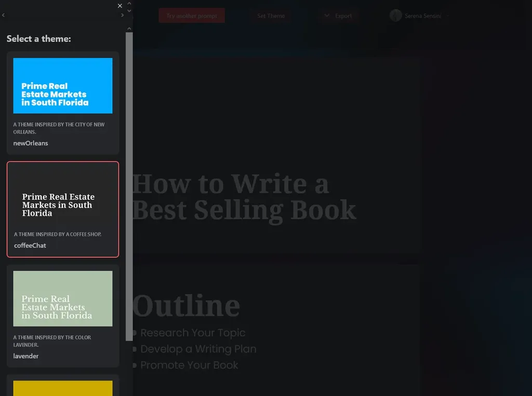This screenshot has width=532, height=396.
Task: Click the Outline slide heading
Action: click(x=187, y=306)
